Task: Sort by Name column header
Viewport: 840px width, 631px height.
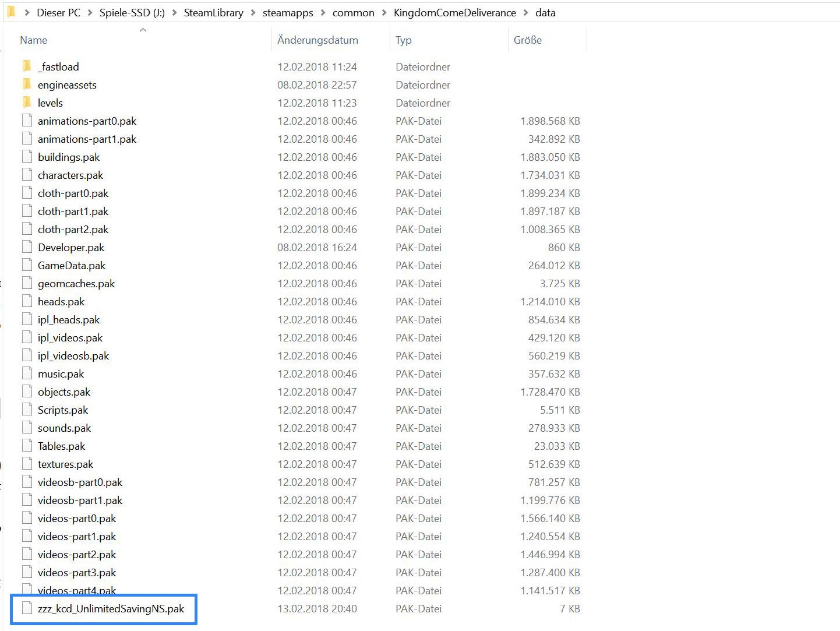Action: 34,40
